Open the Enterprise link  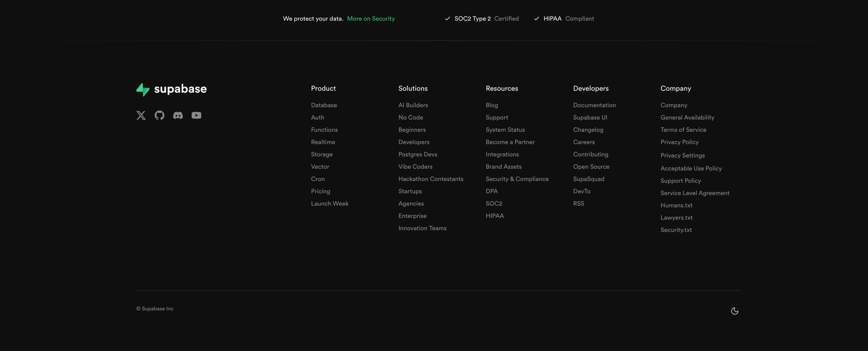coord(413,216)
